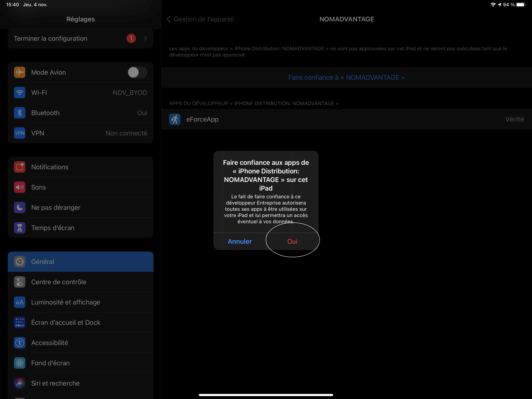Tap Faire confiance à « NOMADVANTAGE »
Viewport: 532px width, 399px height.
pyautogui.click(x=346, y=78)
